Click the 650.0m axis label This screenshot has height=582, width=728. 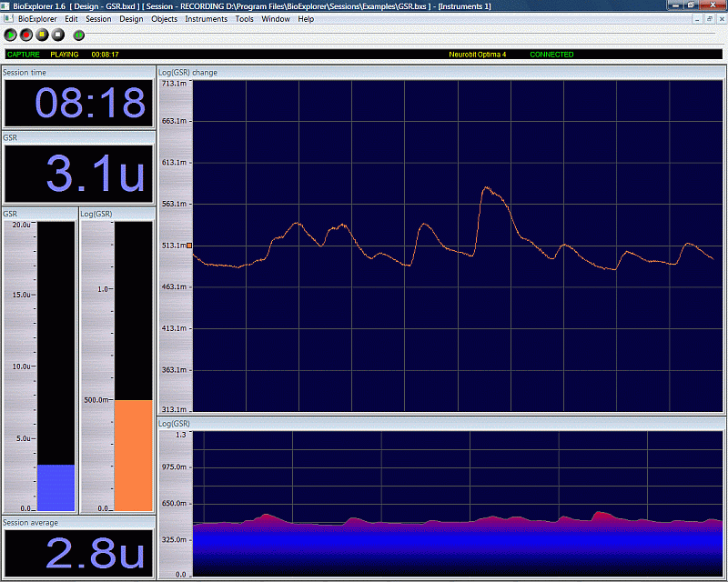(x=174, y=503)
